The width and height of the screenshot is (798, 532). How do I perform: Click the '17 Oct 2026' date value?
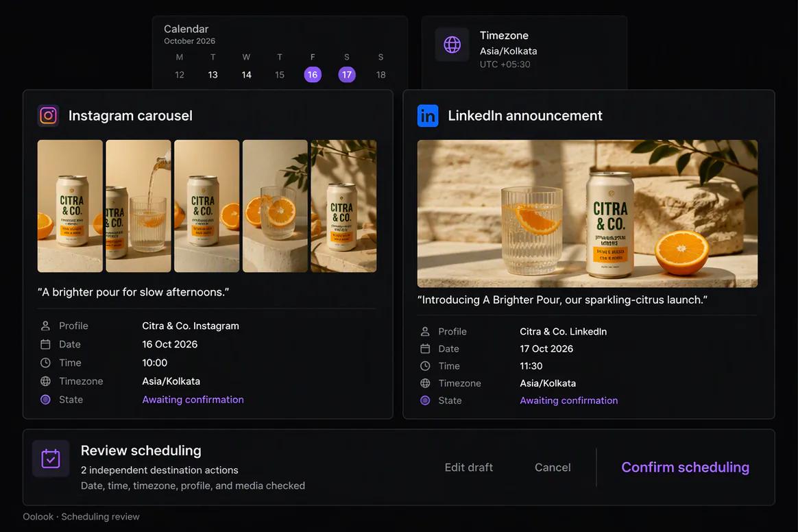tap(546, 349)
